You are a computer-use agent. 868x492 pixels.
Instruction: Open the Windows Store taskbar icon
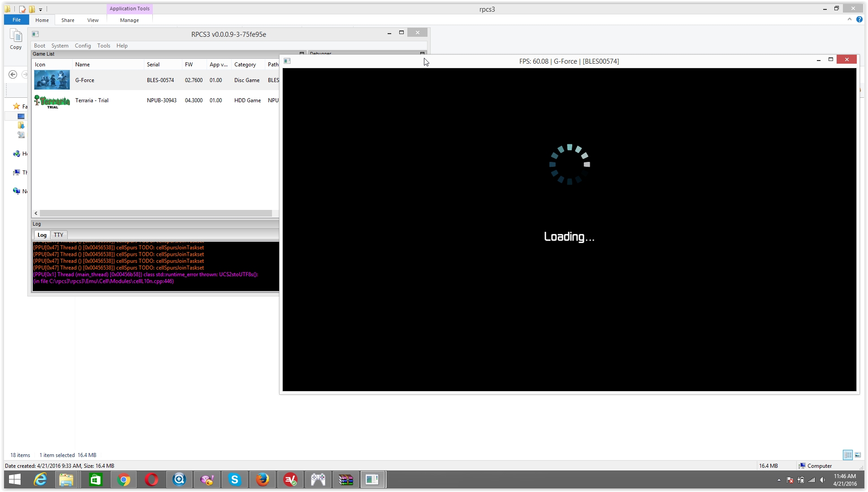coord(95,480)
